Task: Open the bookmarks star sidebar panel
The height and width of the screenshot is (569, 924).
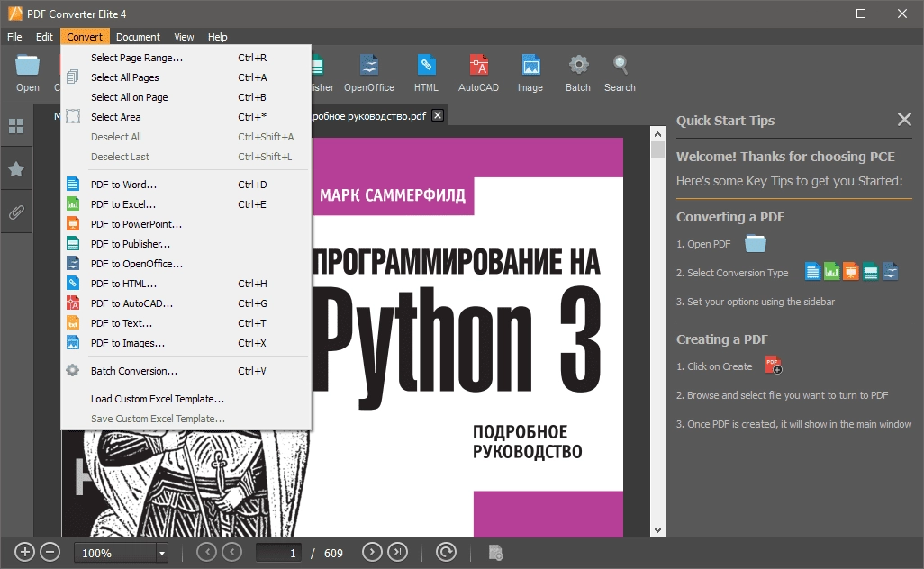Action: click(16, 169)
